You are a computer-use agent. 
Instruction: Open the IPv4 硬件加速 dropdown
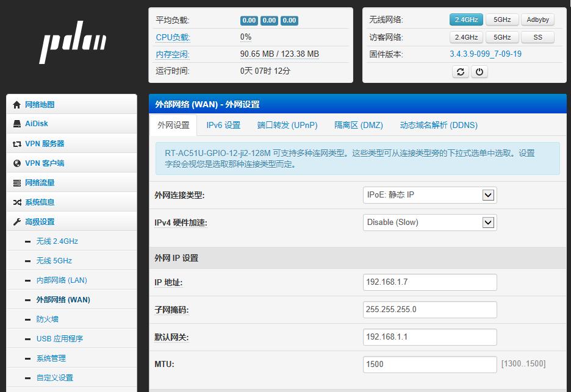pyautogui.click(x=429, y=222)
